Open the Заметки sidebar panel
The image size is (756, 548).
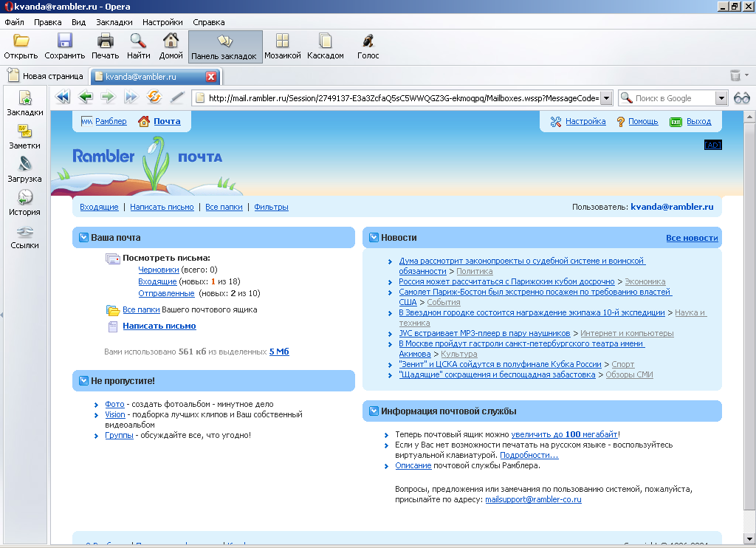click(x=25, y=137)
